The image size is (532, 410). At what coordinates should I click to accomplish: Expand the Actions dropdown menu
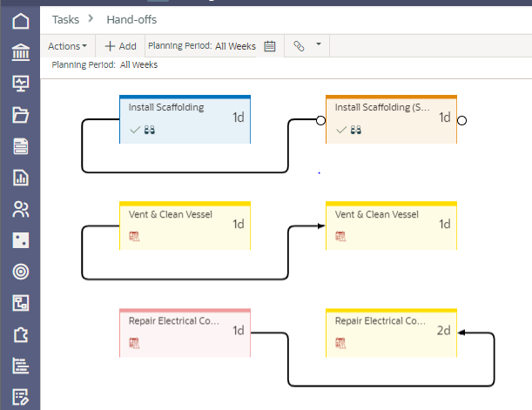67,46
